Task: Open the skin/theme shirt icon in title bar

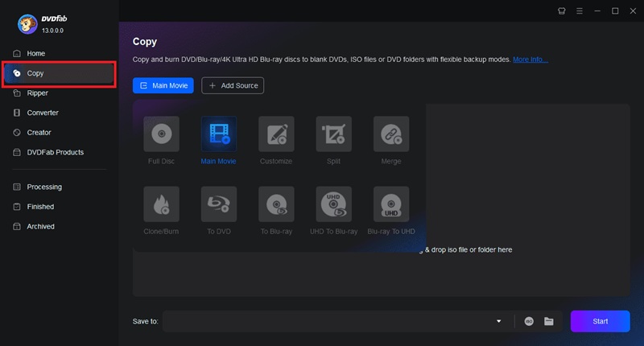Action: (561, 11)
